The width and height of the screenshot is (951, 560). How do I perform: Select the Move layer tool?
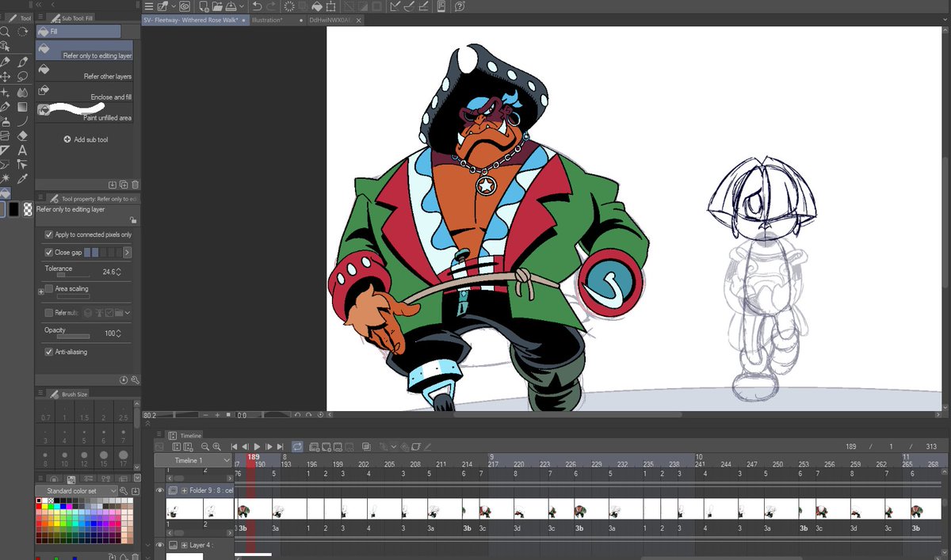(x=6, y=76)
